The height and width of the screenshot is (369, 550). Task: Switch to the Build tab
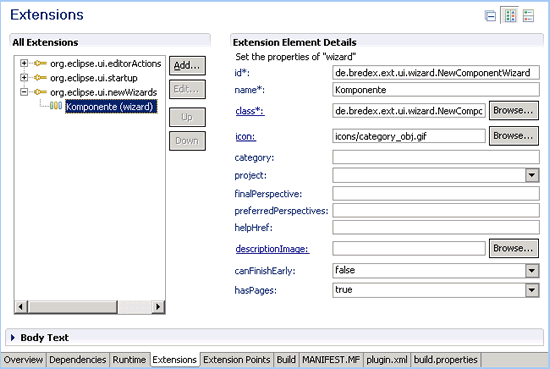(286, 360)
